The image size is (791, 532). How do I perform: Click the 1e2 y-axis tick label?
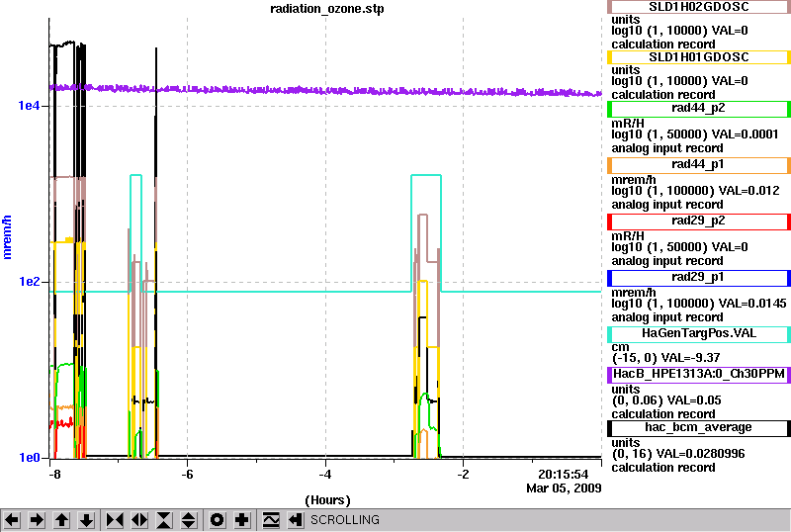(29, 281)
